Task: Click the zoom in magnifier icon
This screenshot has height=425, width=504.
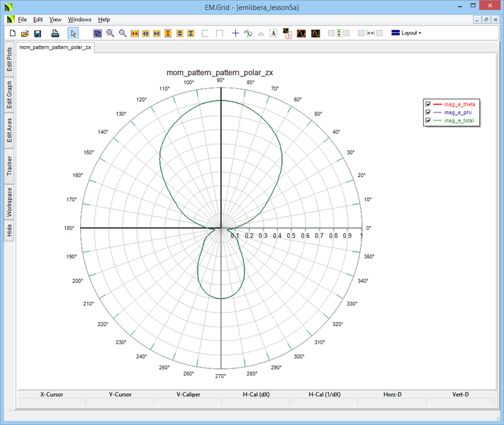Action: pyautogui.click(x=110, y=33)
